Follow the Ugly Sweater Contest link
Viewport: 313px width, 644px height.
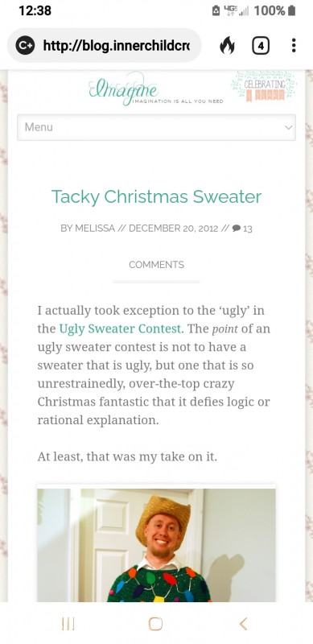click(x=120, y=328)
